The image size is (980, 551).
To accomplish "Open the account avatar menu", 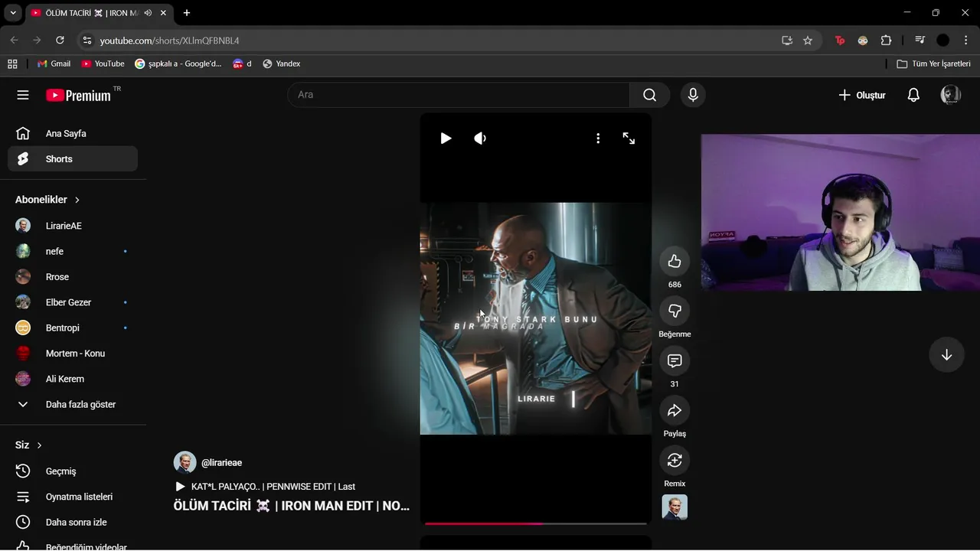I will coord(951,95).
